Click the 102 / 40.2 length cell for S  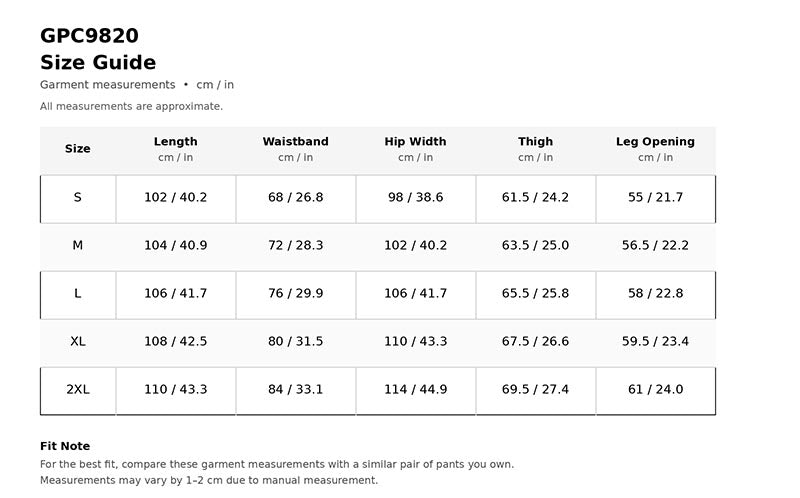coord(176,197)
